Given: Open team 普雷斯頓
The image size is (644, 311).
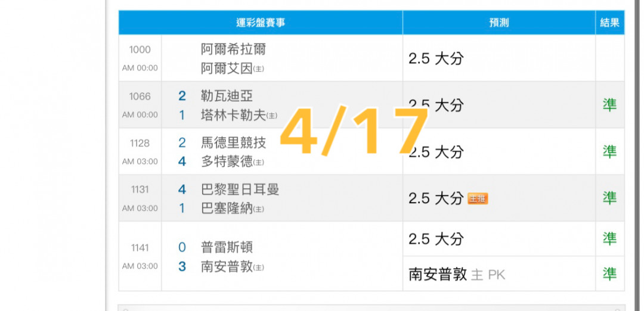Looking at the screenshot, I should pos(227,247).
